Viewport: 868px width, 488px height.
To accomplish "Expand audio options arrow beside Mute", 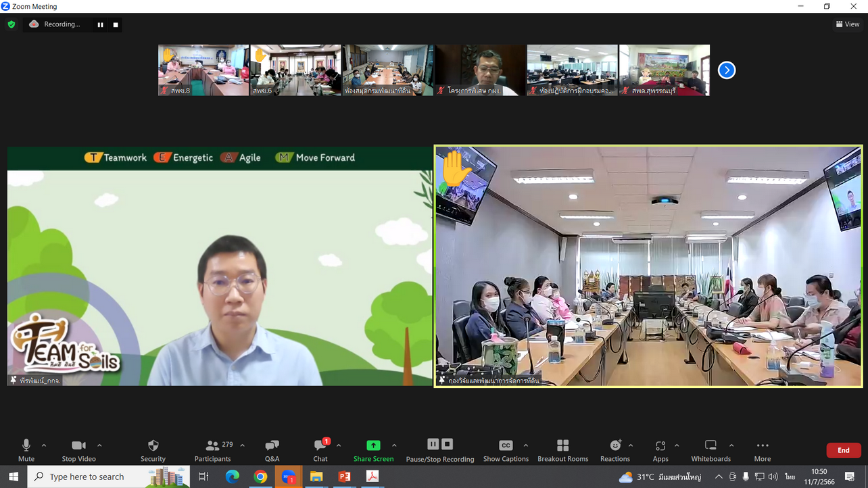I will click(x=44, y=445).
